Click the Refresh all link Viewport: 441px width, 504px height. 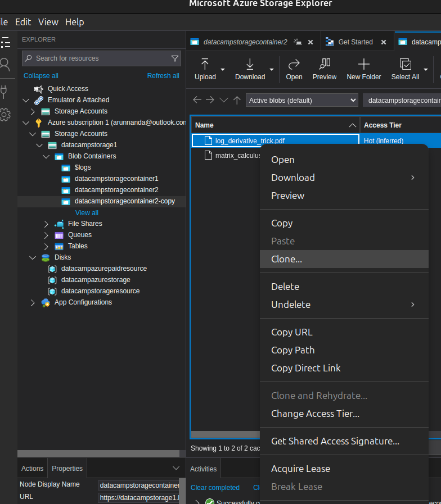(x=163, y=76)
